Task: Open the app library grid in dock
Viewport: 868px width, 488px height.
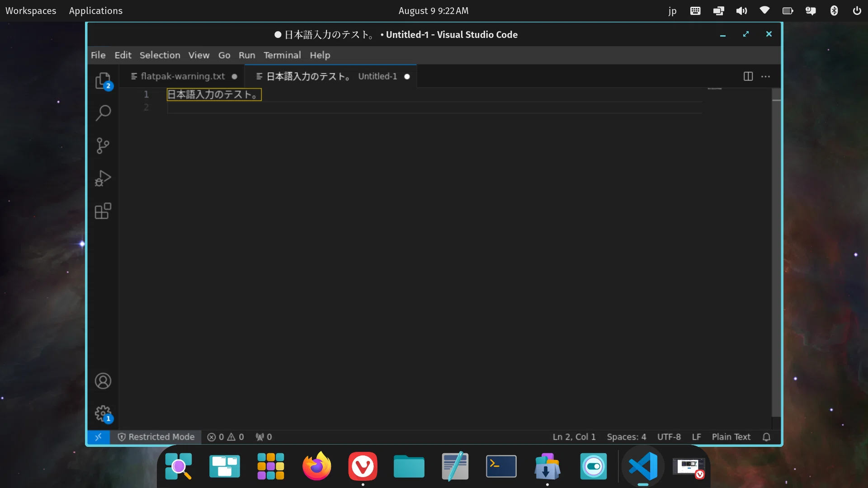Action: coord(270,466)
